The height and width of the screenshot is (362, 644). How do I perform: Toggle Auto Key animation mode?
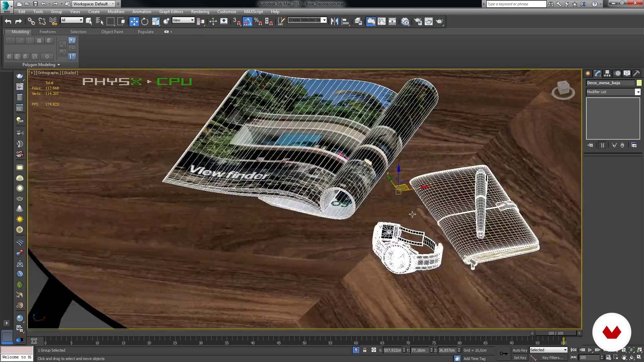point(520,350)
